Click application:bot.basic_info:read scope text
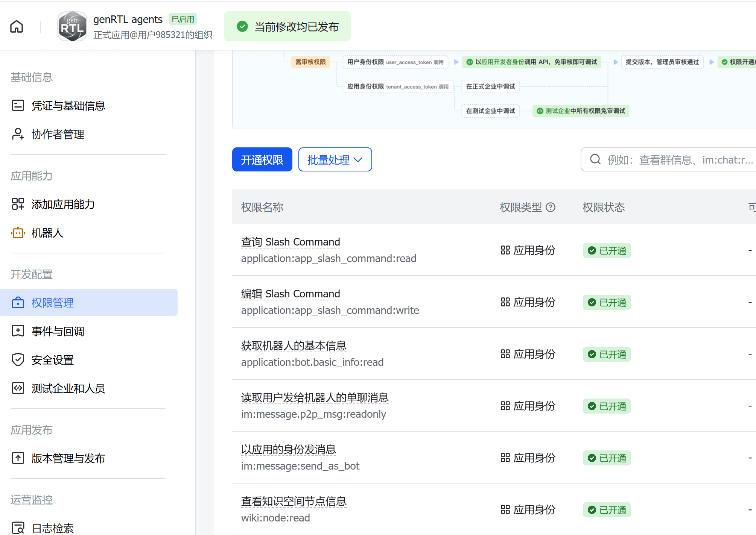 click(312, 362)
